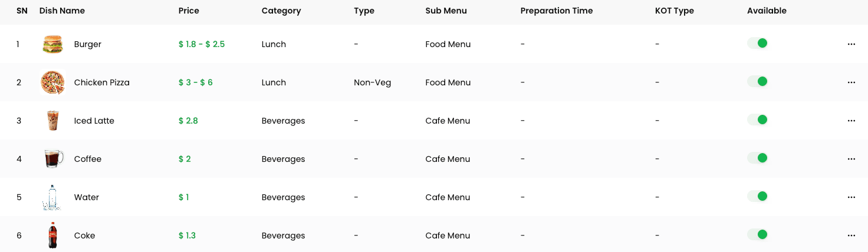Open the three-dot menu for Burger

851,44
